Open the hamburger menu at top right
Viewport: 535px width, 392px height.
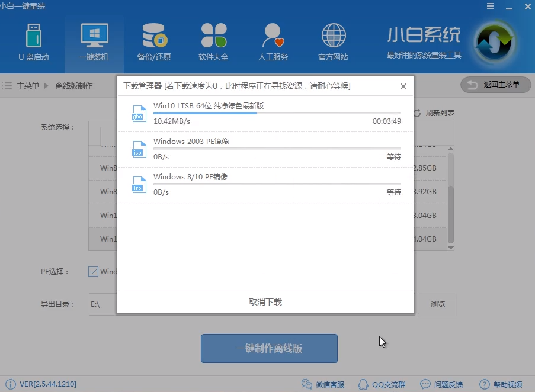(491, 6)
